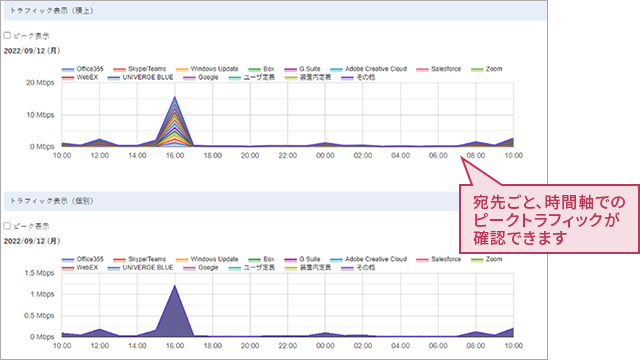
Task: Toggle G Suite legend in individual chart
Action: (302, 259)
